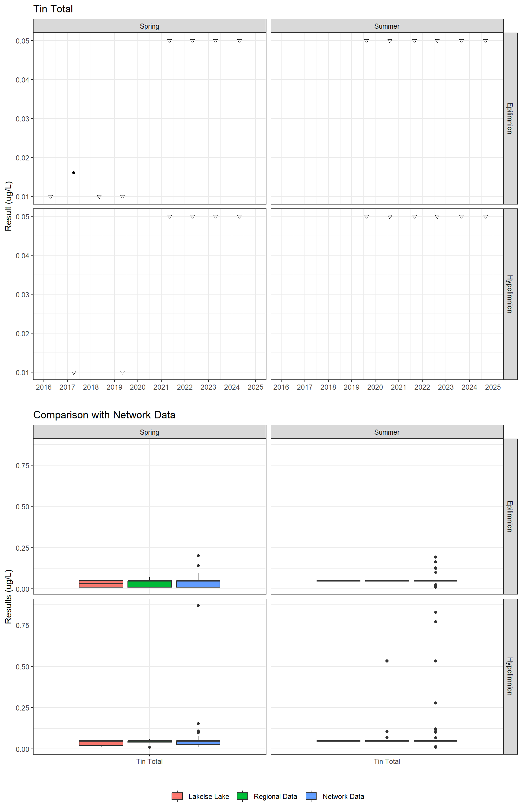
Task: Select the green Regional Data box in Spring Epilimnion comparison
Action: [x=150, y=584]
